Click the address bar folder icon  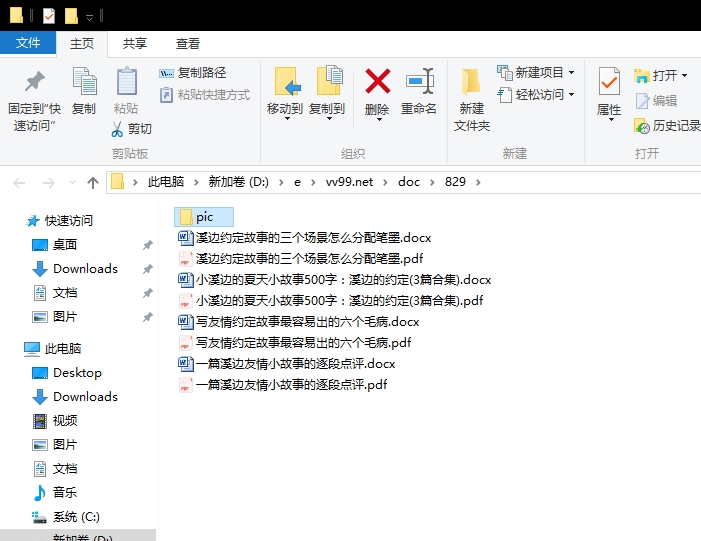pos(118,182)
